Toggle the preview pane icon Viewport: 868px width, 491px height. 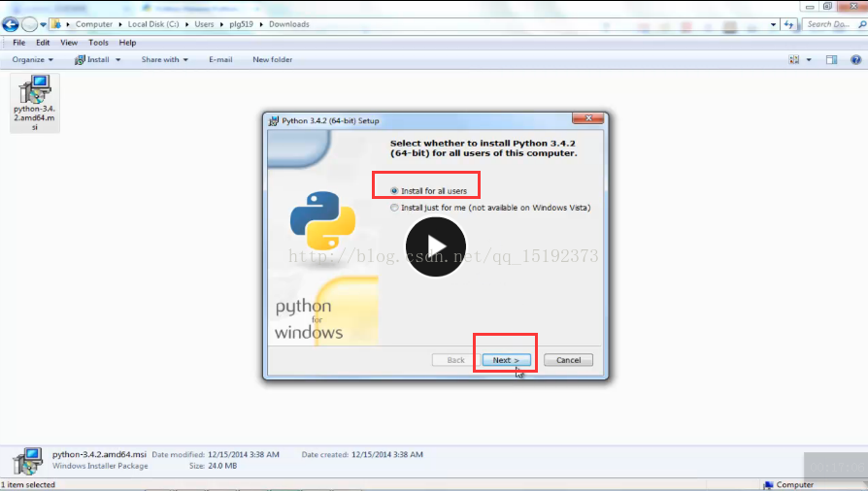831,60
